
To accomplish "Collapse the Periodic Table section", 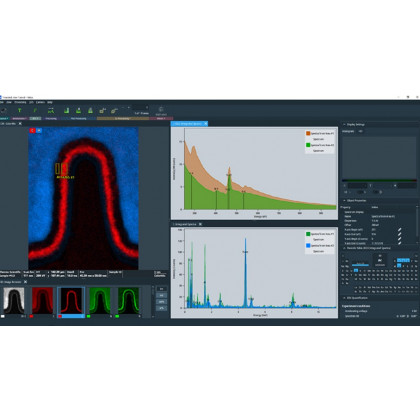I will (x=344, y=248).
